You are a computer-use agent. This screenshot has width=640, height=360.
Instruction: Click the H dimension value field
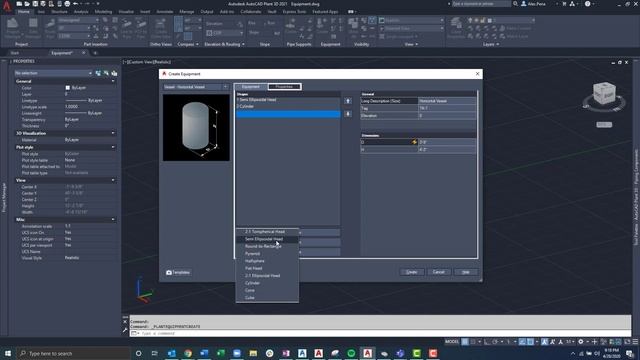click(447, 149)
